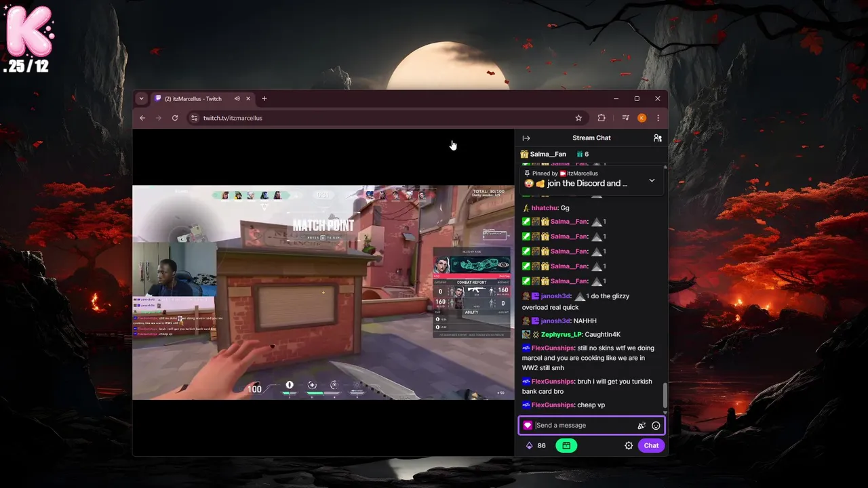868x488 pixels.
Task: Click the top gifter Salma__Fan
Action: [x=548, y=155]
